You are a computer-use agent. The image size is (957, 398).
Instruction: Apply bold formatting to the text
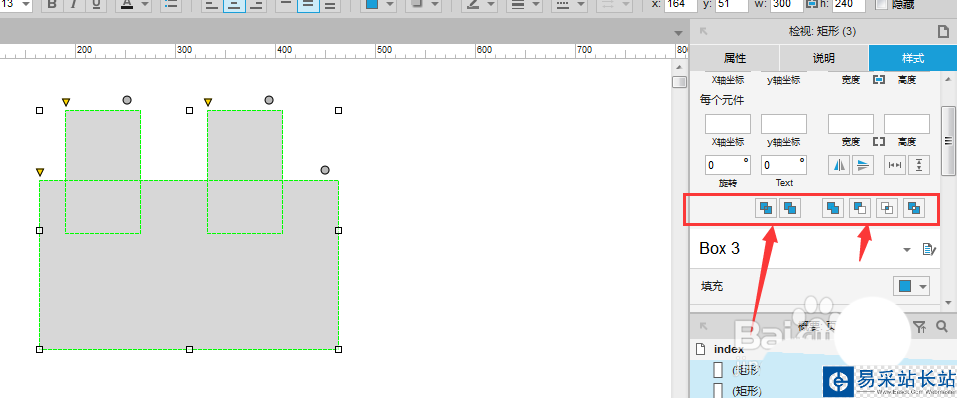click(52, 5)
